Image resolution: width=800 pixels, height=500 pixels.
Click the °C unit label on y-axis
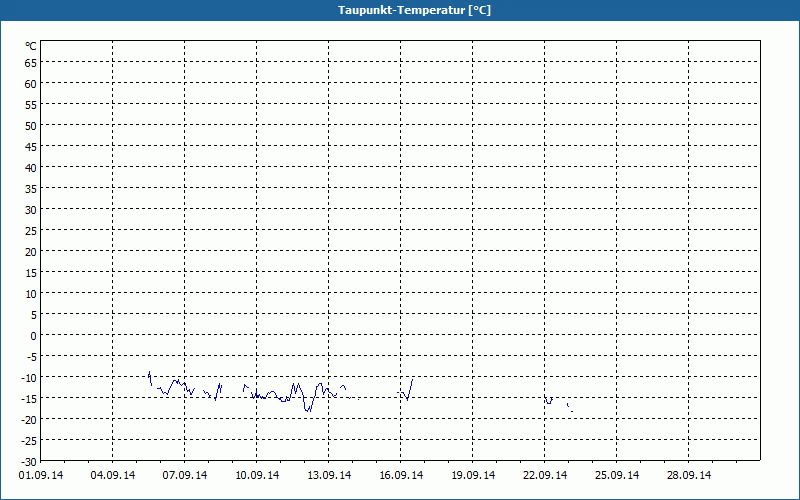[x=31, y=46]
